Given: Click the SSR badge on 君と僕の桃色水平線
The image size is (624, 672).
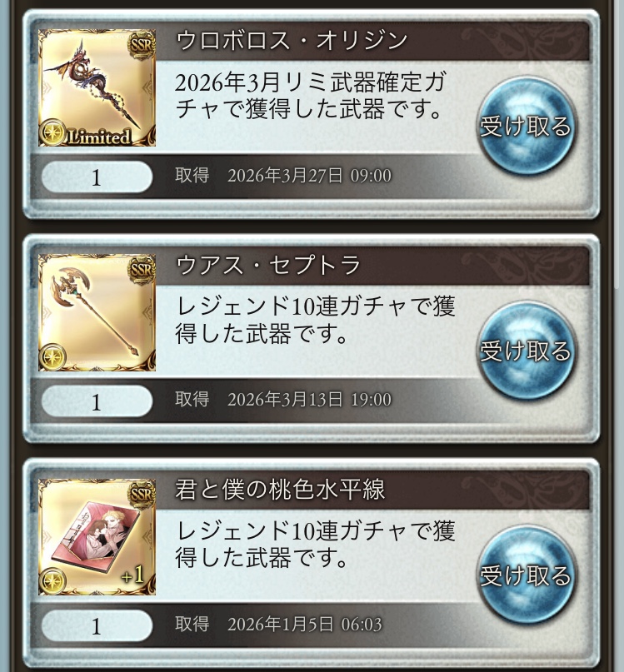Looking at the screenshot, I should pyautogui.click(x=141, y=494).
